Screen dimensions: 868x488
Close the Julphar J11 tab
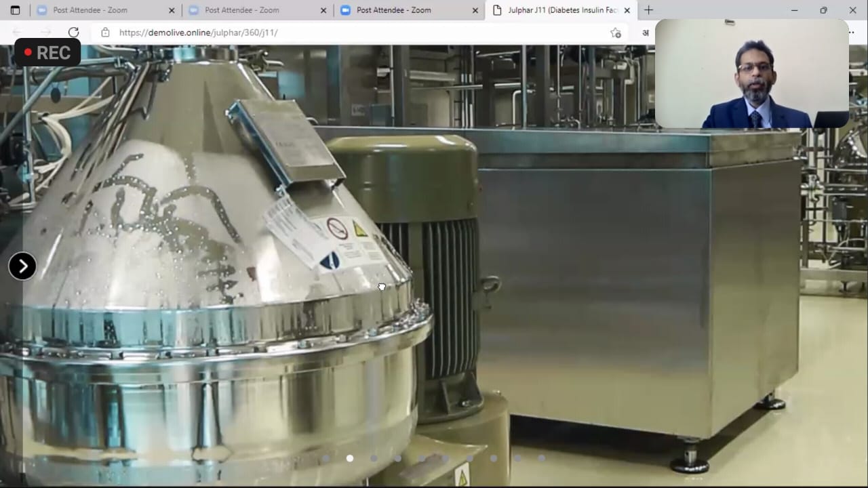click(x=627, y=10)
